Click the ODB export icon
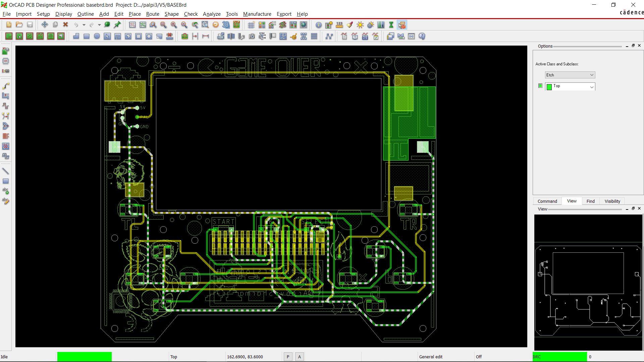 point(220,36)
